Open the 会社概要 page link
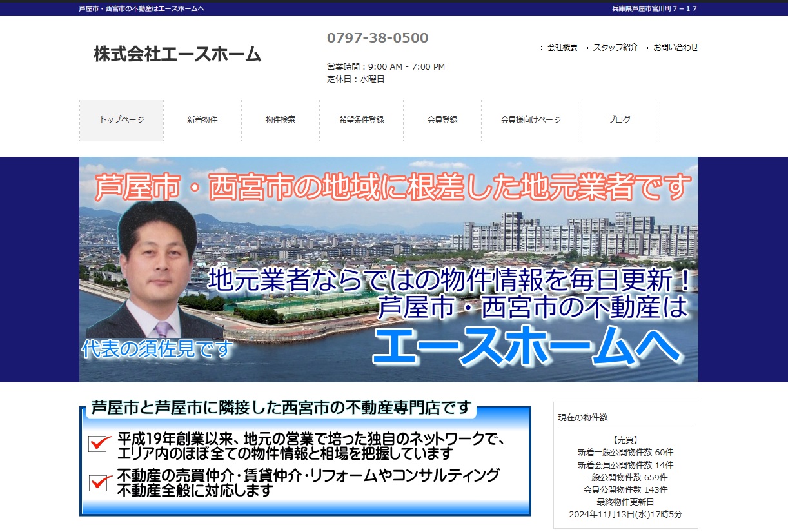This screenshot has height=532, width=788. click(x=562, y=48)
